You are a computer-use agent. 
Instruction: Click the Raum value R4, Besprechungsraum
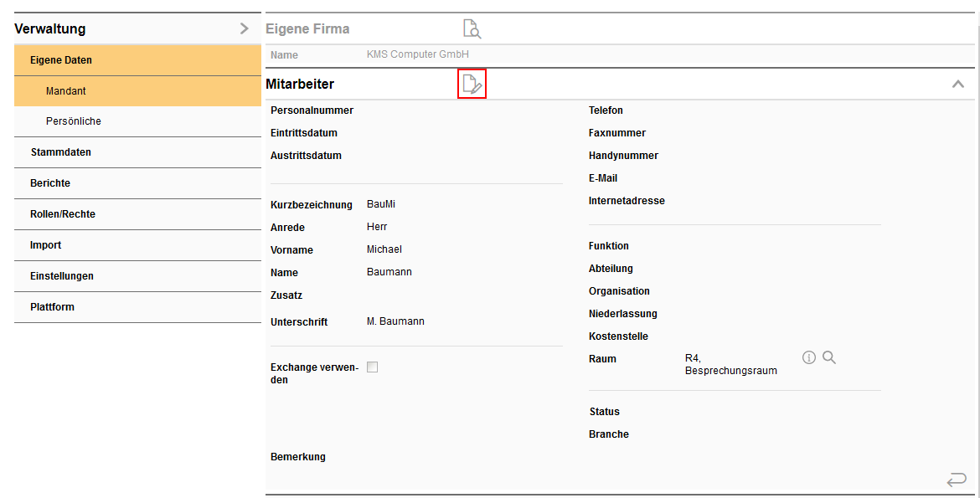pos(730,364)
